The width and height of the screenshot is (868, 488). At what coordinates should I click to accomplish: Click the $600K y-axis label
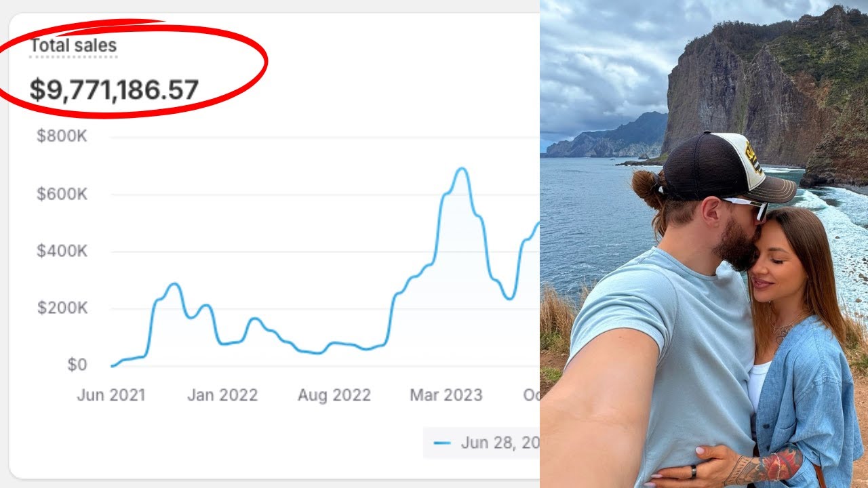tap(62, 194)
